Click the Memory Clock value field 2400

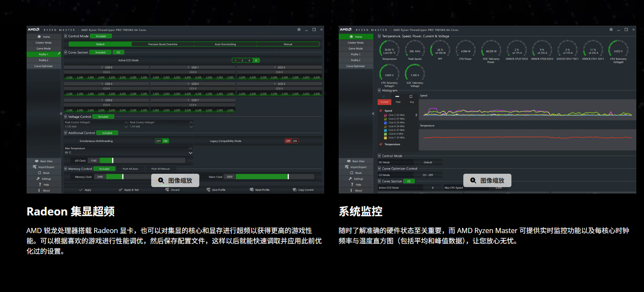pos(100,177)
